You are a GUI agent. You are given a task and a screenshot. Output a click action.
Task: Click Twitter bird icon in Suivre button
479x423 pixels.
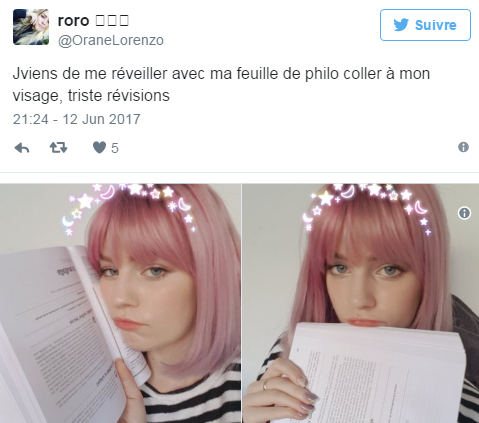401,25
